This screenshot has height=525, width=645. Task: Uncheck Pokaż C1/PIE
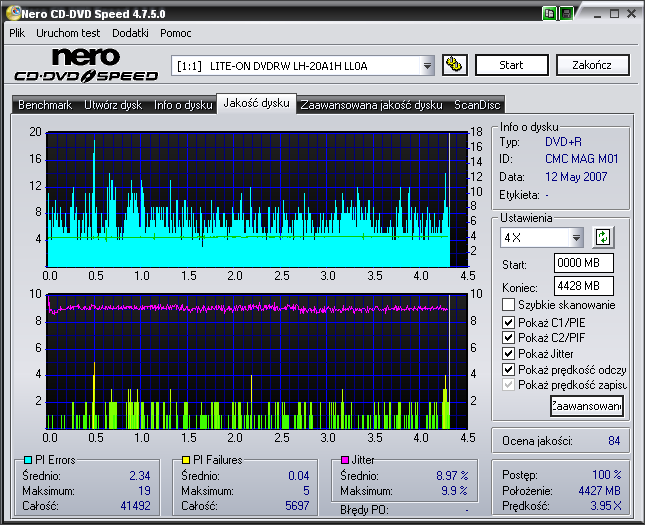point(508,322)
